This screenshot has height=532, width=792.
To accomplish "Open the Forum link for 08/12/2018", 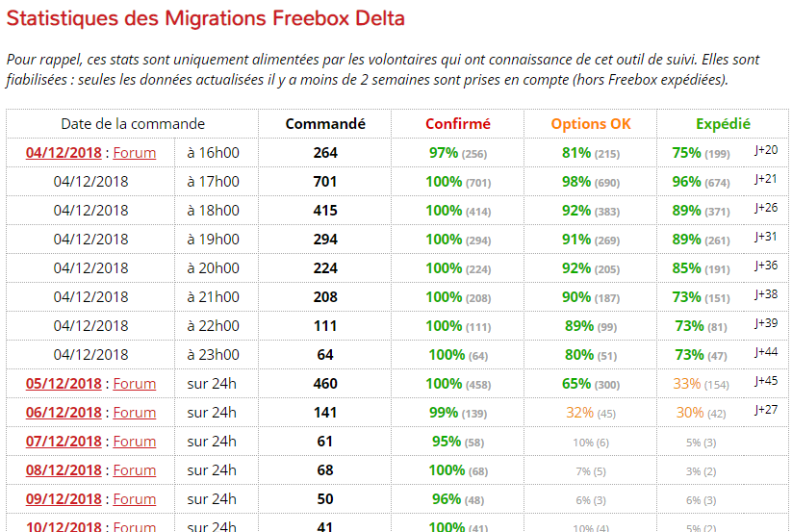I will [135, 469].
